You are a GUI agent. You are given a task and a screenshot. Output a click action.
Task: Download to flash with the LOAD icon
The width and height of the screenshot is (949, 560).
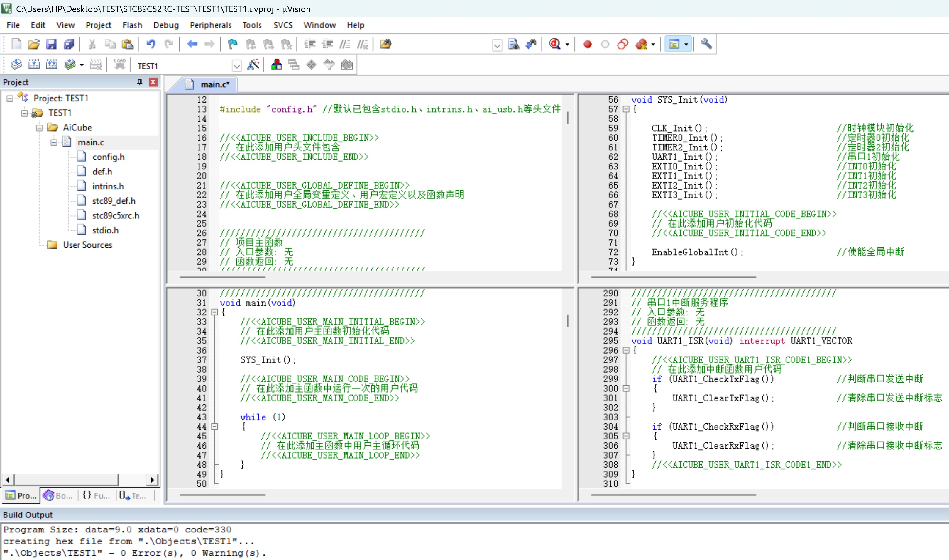[x=120, y=65]
